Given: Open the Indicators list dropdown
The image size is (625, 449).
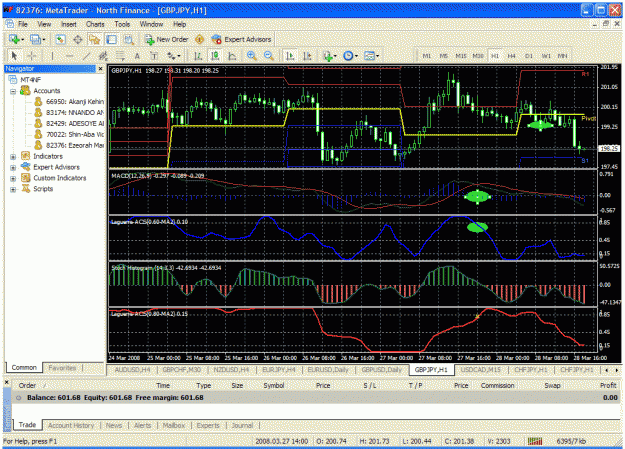Looking at the screenshot, I should tap(330, 56).
